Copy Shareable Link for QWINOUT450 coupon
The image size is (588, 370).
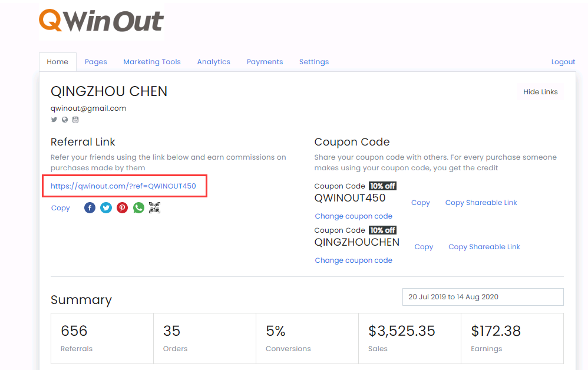coord(481,203)
